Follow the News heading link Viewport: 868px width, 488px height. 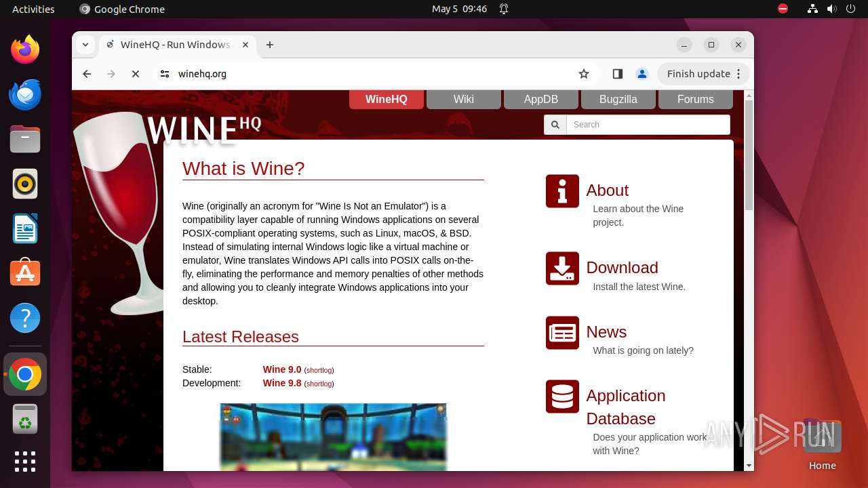point(606,332)
